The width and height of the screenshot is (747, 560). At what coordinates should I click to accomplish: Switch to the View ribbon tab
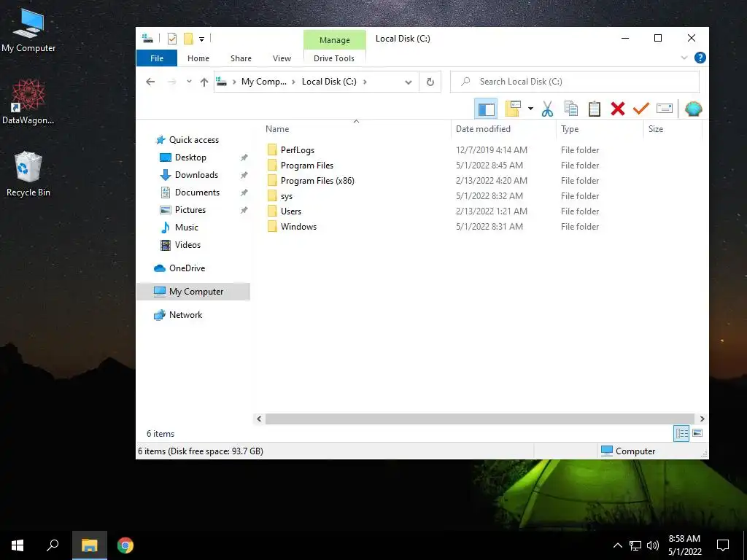282,58
